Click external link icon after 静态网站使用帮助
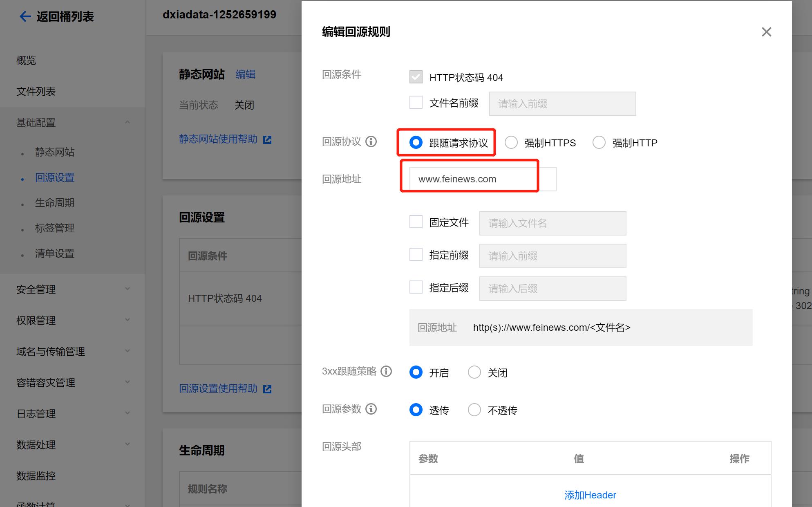 [x=267, y=140]
